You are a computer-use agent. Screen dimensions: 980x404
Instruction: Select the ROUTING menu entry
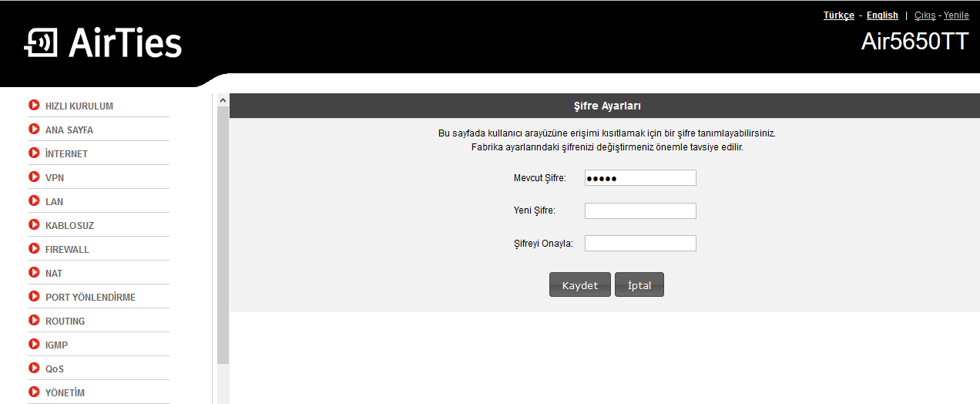(65, 322)
